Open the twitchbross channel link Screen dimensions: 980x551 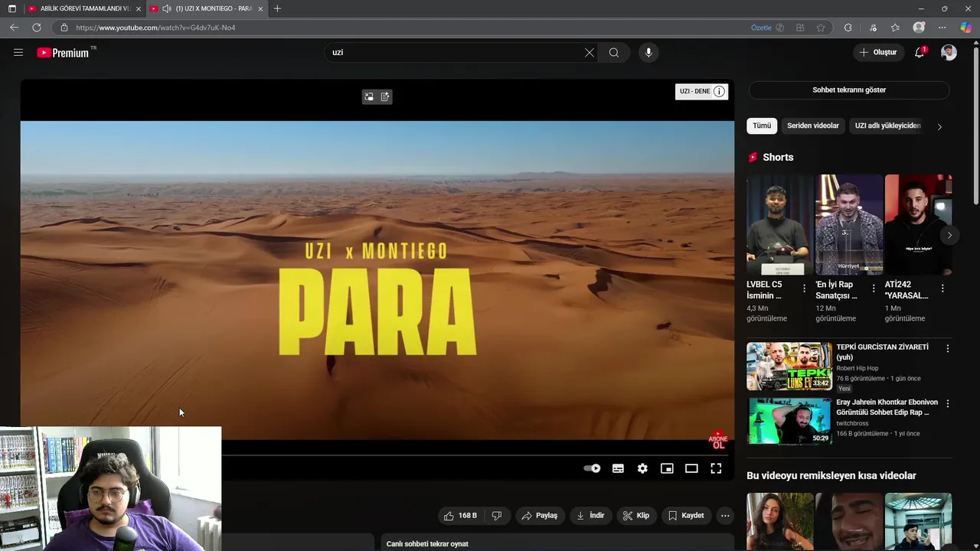click(x=852, y=423)
